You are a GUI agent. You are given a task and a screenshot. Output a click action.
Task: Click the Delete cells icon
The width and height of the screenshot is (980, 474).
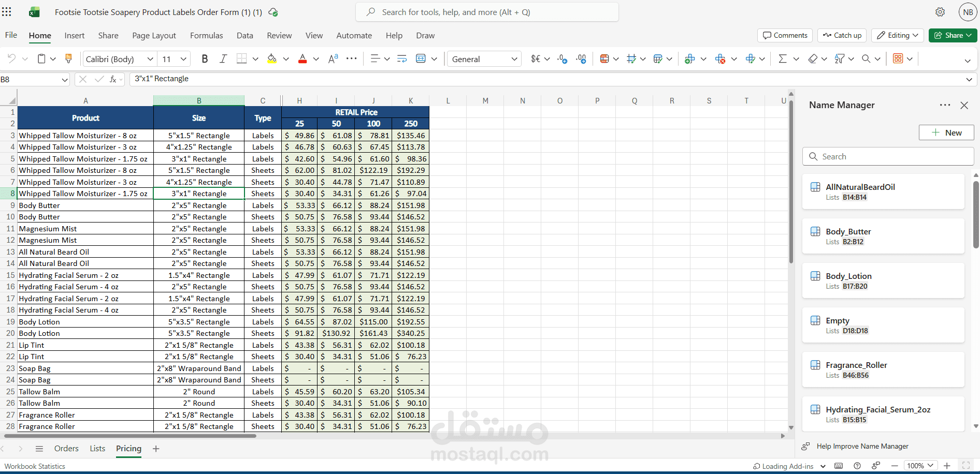click(720, 59)
